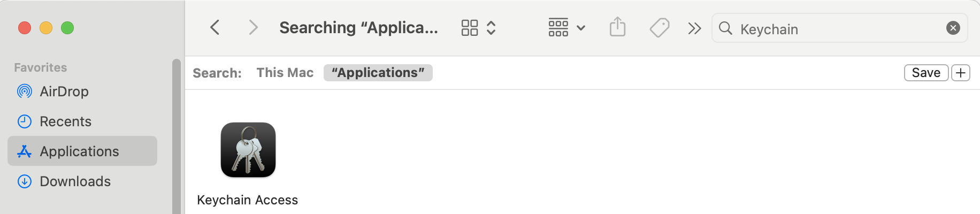Click into the Keychain search field
The width and height of the screenshot is (980, 214).
pos(840,28)
